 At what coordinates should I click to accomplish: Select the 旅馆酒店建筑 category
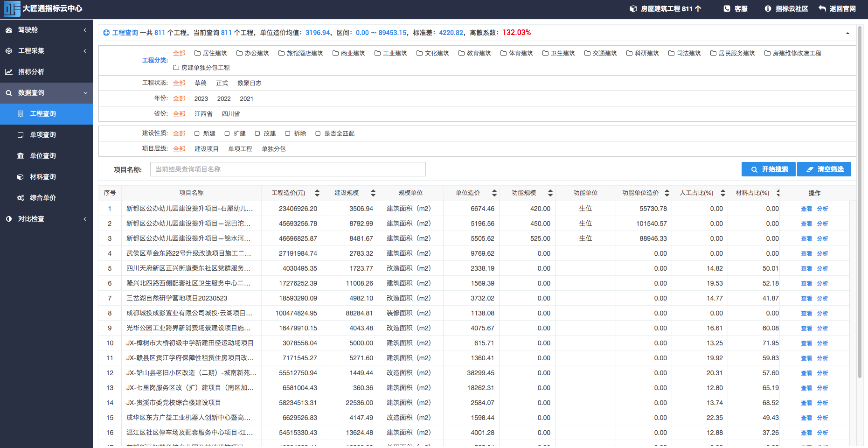click(301, 53)
